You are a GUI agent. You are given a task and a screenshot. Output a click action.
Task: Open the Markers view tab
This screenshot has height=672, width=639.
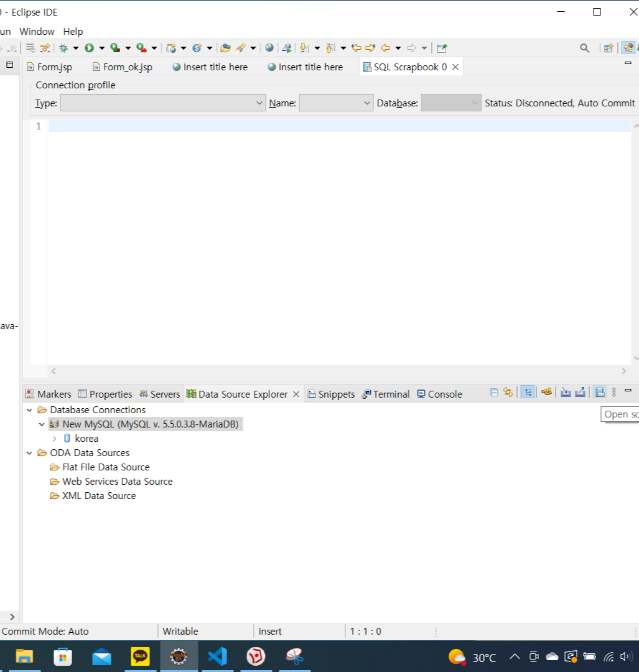(x=48, y=394)
